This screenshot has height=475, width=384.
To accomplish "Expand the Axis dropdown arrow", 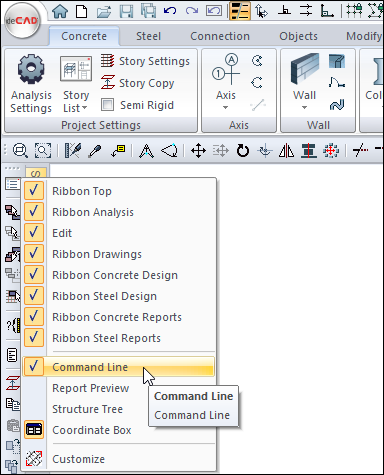I will [226, 107].
